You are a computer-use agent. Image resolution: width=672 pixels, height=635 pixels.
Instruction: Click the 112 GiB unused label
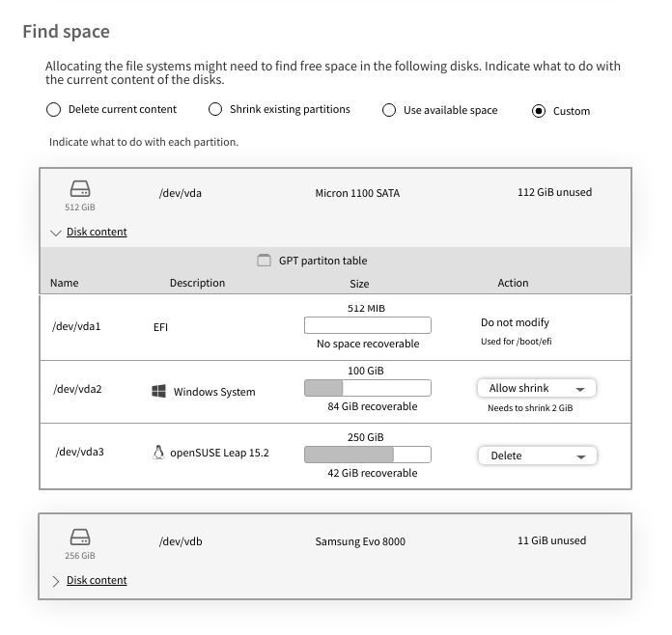[555, 192]
